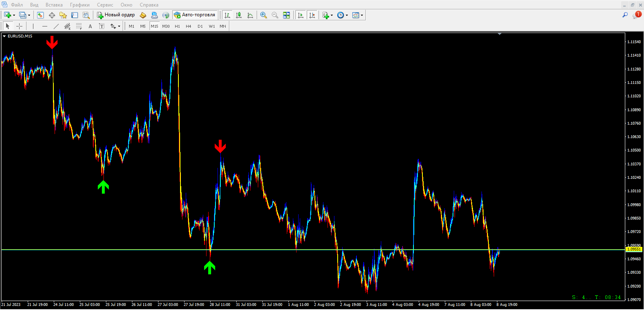This screenshot has height=310, width=644.
Task: Open the arrows objects icon
Action: [x=113, y=26]
